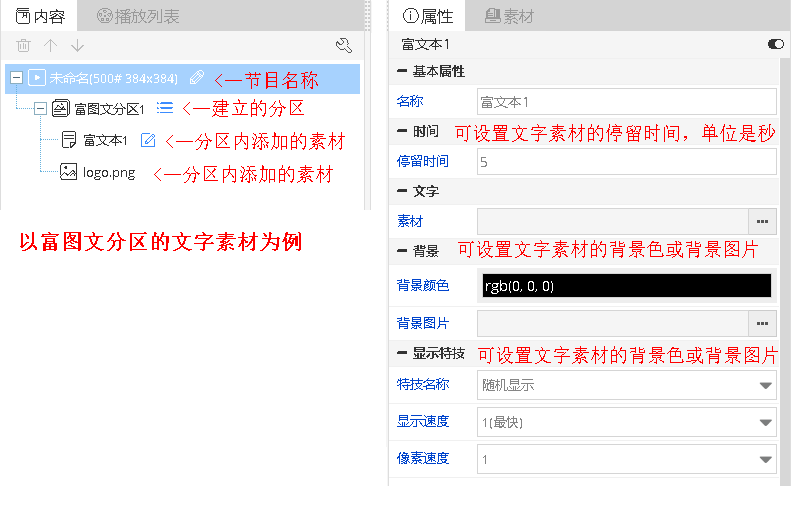Switch to the 素材 tab
Image resolution: width=792 pixels, height=520 pixels.
pos(509,16)
